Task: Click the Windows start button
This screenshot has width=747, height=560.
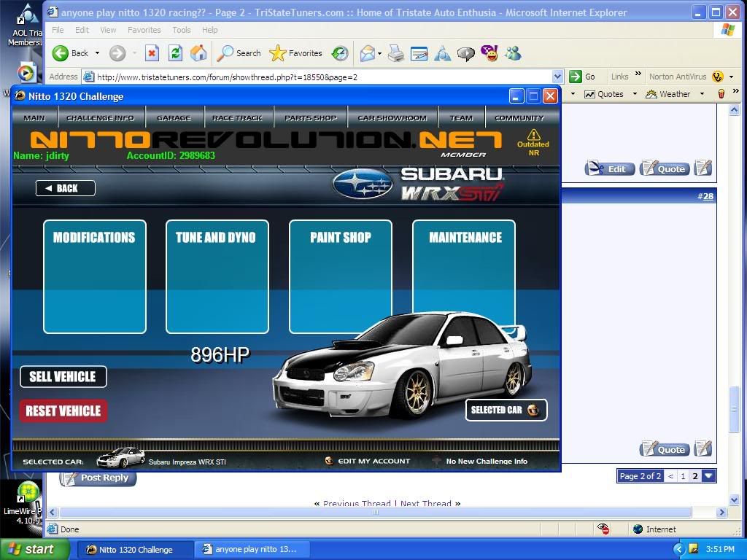Action: pyautogui.click(x=34, y=549)
